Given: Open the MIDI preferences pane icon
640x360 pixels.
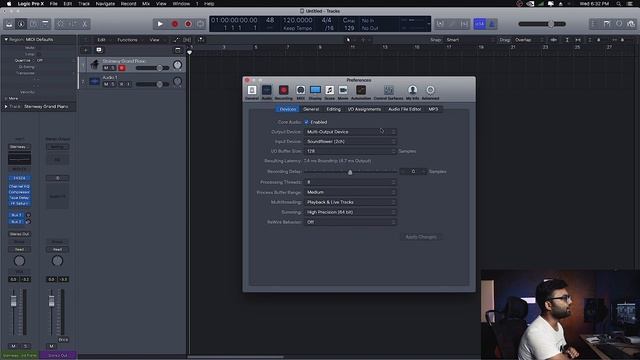Looking at the screenshot, I should [300, 92].
